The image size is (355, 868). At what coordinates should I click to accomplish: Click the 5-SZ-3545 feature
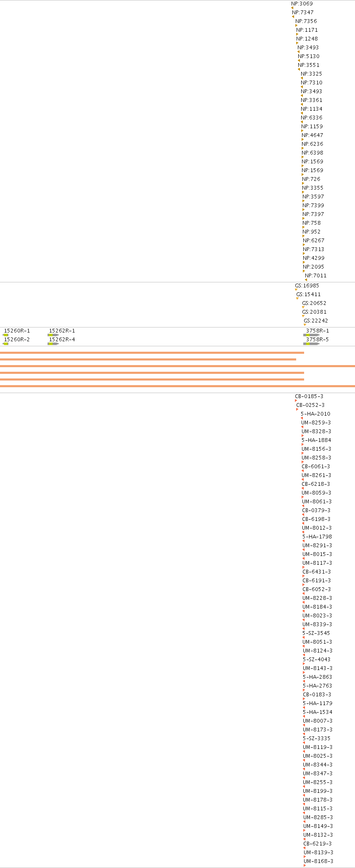pos(316,633)
